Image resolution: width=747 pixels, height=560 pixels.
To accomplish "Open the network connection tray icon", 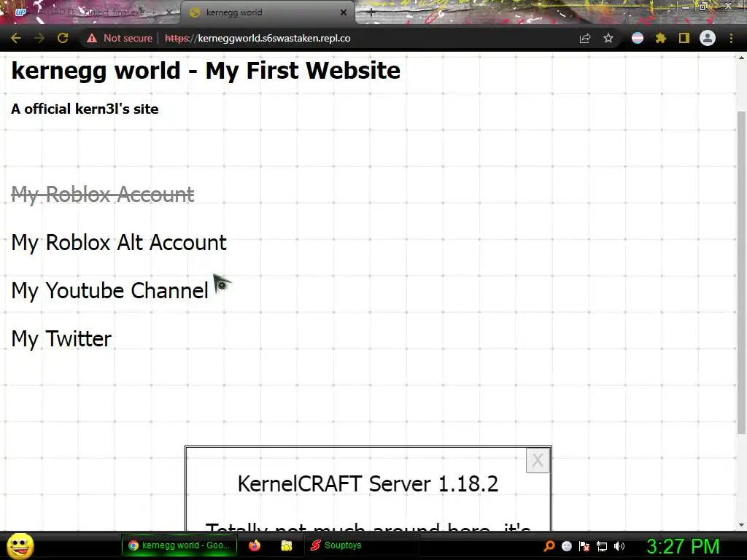I will pos(602,546).
